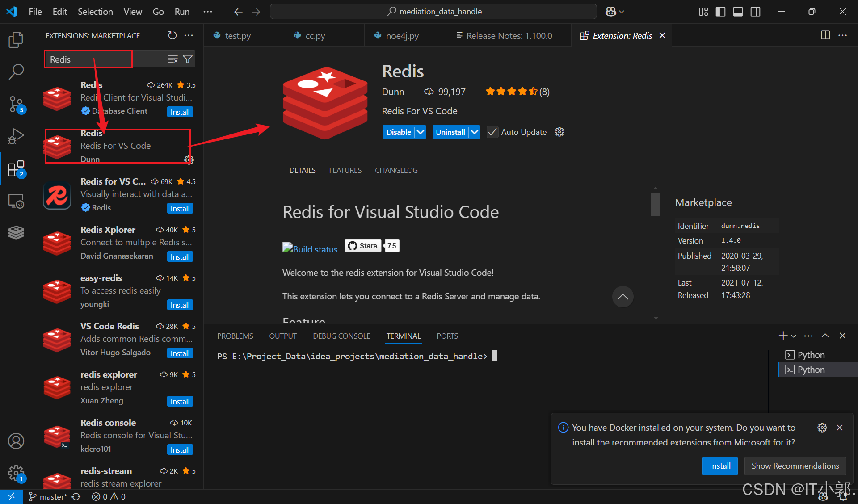This screenshot has width=858, height=504.
Task: Open the Selection menu
Action: [95, 12]
